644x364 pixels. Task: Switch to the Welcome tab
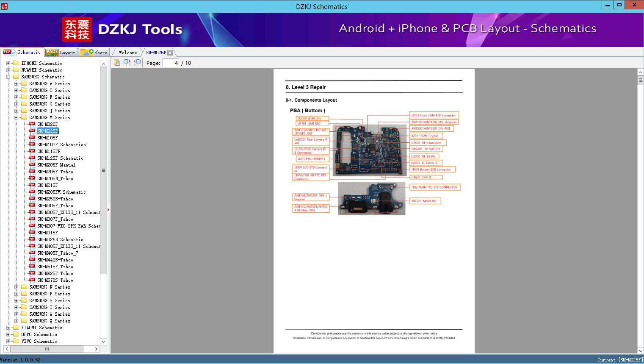tap(128, 53)
